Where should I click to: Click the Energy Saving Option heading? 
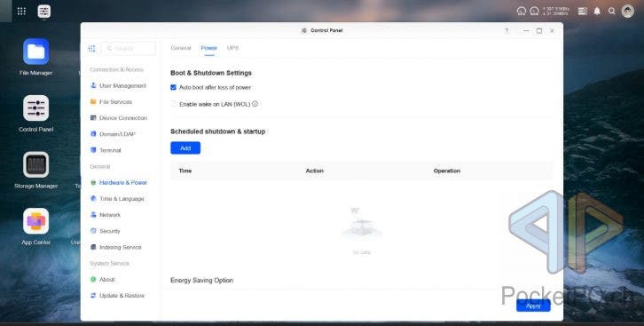coord(201,281)
